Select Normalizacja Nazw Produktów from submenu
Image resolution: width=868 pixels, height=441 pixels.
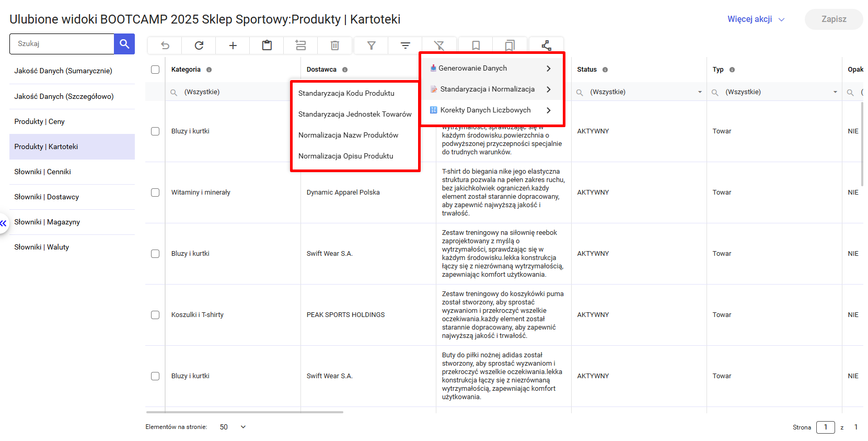[348, 135]
